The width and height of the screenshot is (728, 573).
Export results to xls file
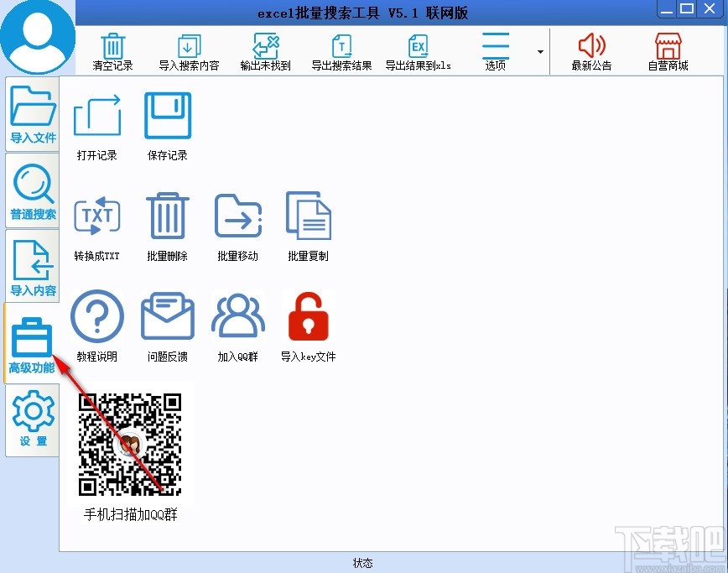pyautogui.click(x=419, y=51)
